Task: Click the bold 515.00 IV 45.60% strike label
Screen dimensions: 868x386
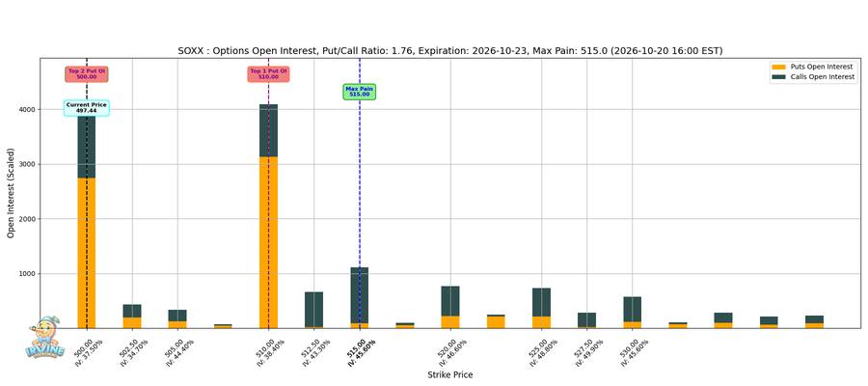Action: point(361,351)
